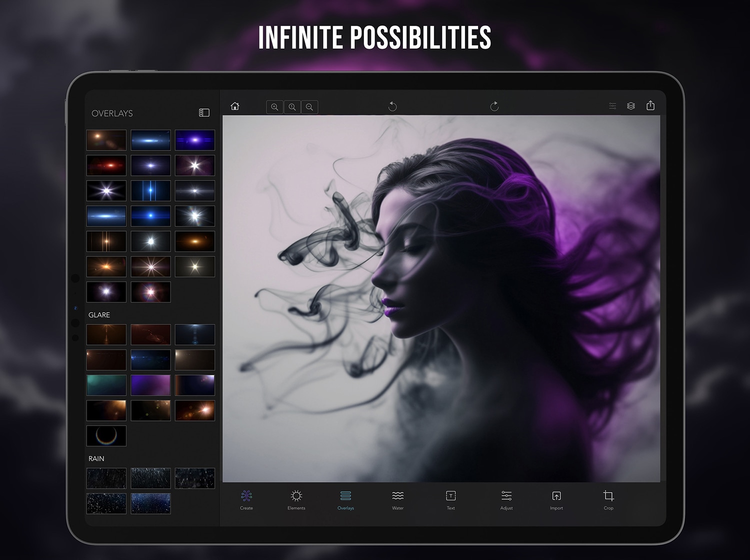Toggle the Overlays sidebar panel view
The image size is (750, 560).
204,113
